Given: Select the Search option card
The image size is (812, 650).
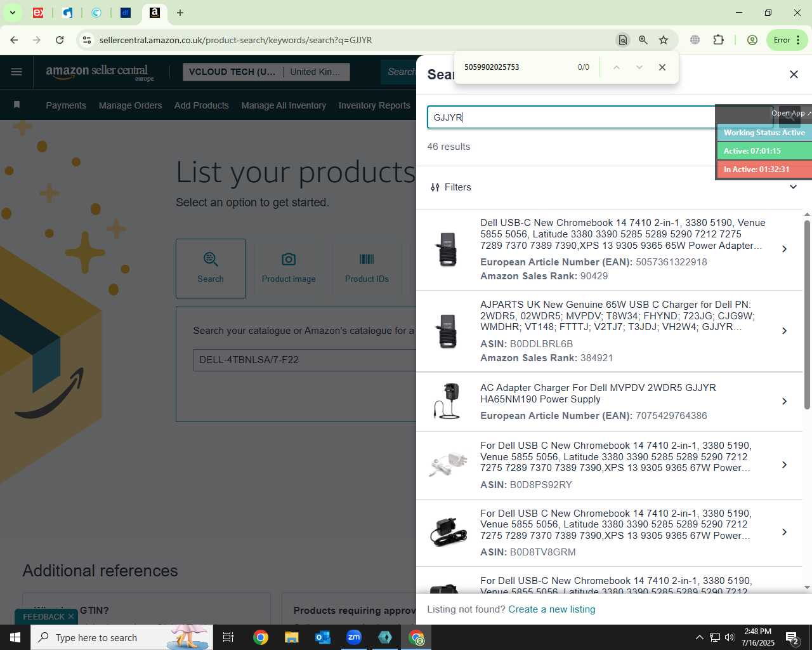Looking at the screenshot, I should (x=211, y=269).
